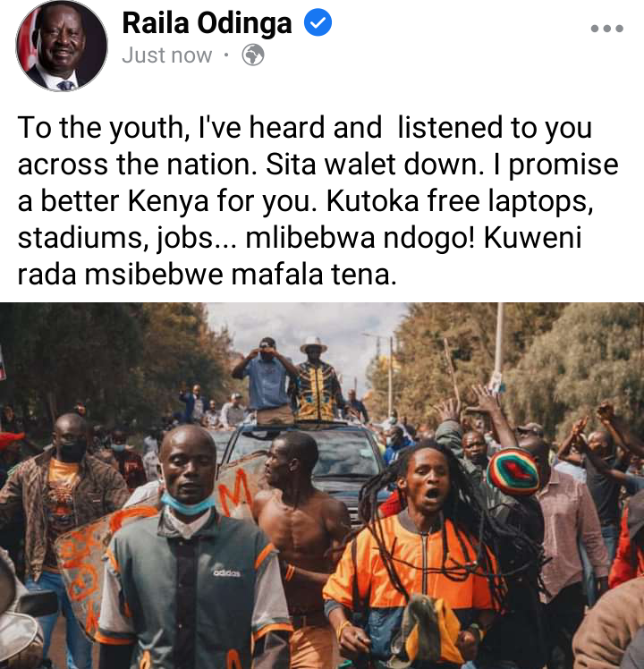Click the blue verified badge
The image size is (644, 669).
tap(318, 23)
